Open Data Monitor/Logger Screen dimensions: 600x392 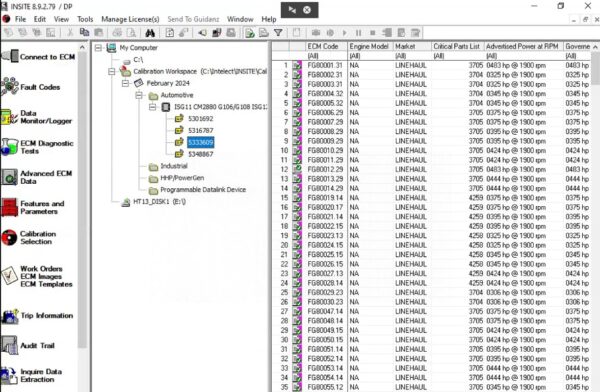(36, 117)
